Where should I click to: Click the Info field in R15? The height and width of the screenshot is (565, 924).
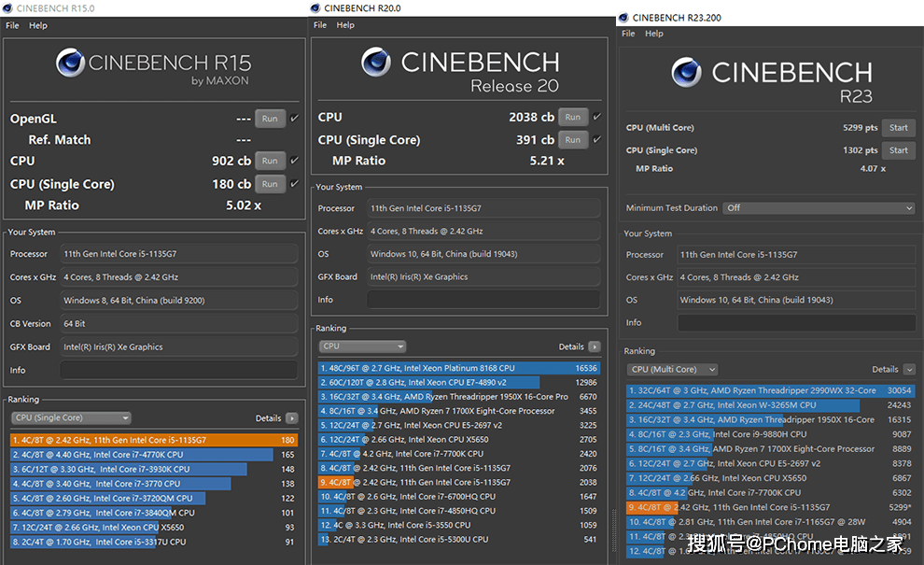178,370
